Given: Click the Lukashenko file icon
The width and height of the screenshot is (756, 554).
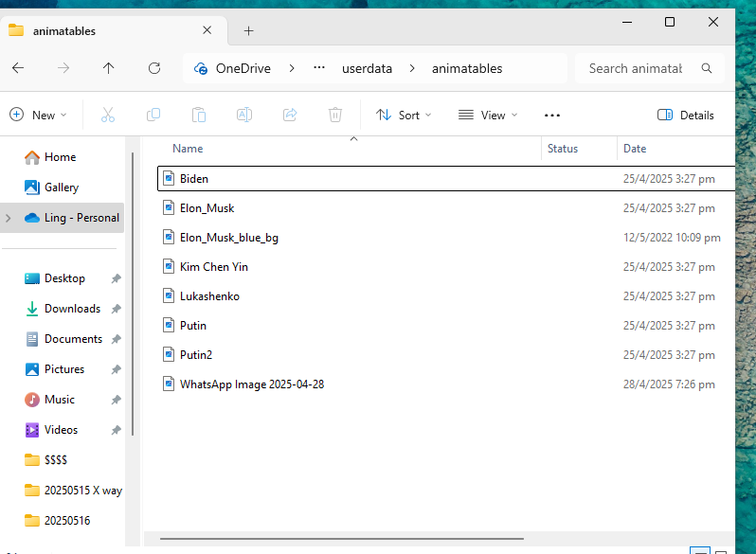Looking at the screenshot, I should click(x=169, y=296).
